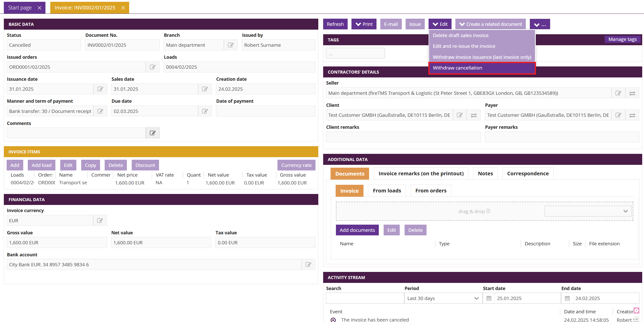Open the From loads documents tab

[x=387, y=191]
